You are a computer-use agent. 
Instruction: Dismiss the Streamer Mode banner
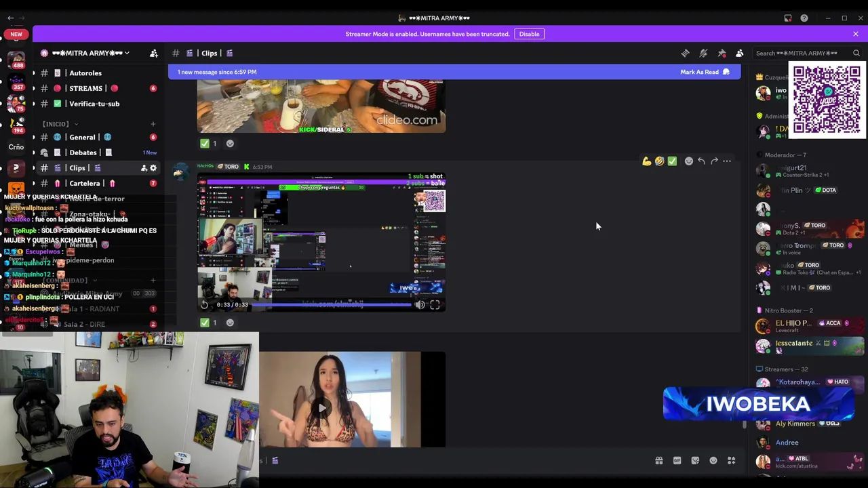[856, 34]
